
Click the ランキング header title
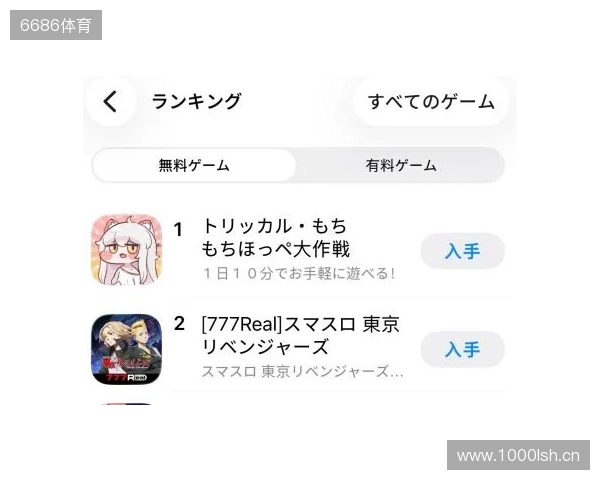pyautogui.click(x=196, y=101)
